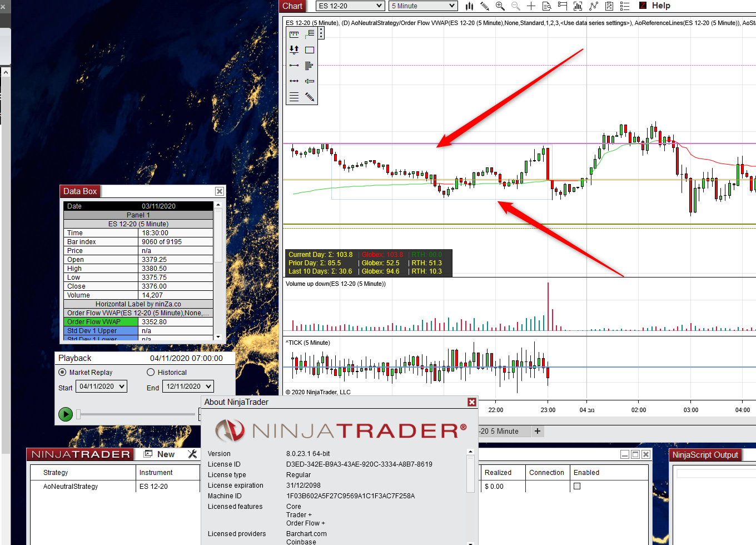756x545 pixels.
Task: Open the Help menu in chart window
Action: pos(661,6)
